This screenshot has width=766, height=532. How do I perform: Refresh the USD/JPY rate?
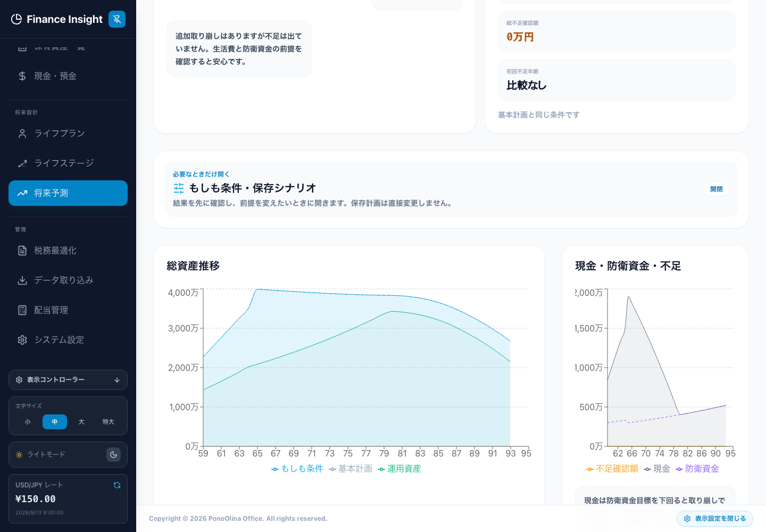[117, 485]
